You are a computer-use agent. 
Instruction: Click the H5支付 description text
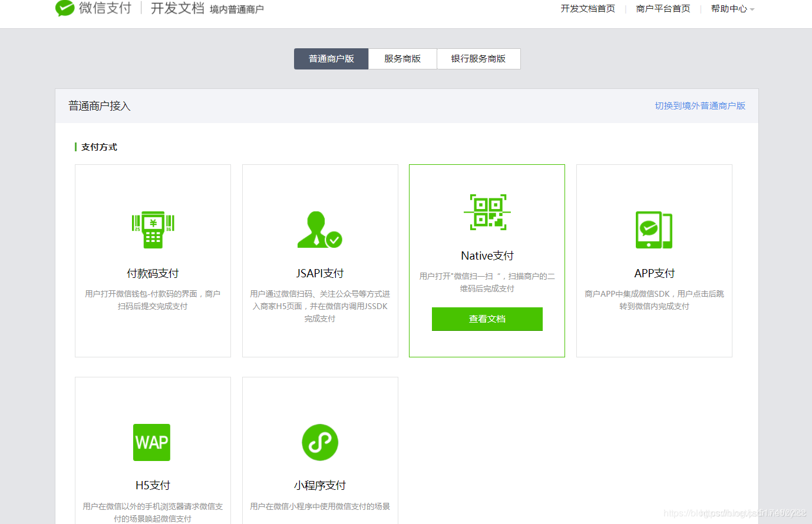coord(153,512)
